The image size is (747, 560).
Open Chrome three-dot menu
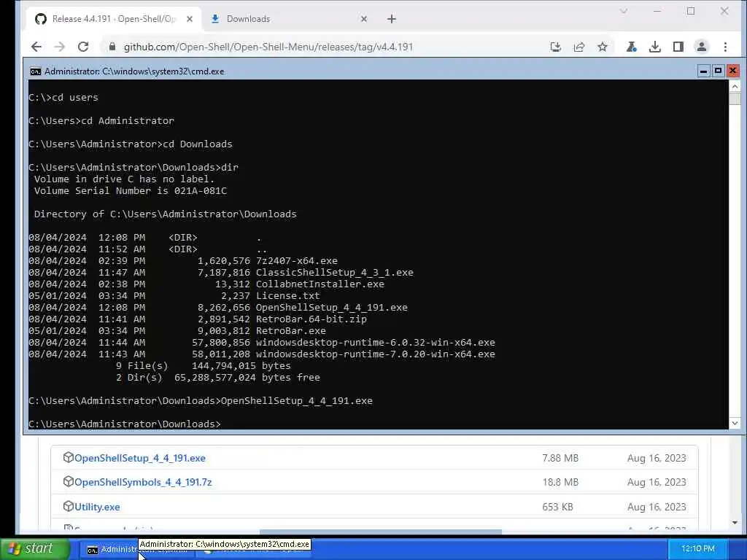click(726, 47)
